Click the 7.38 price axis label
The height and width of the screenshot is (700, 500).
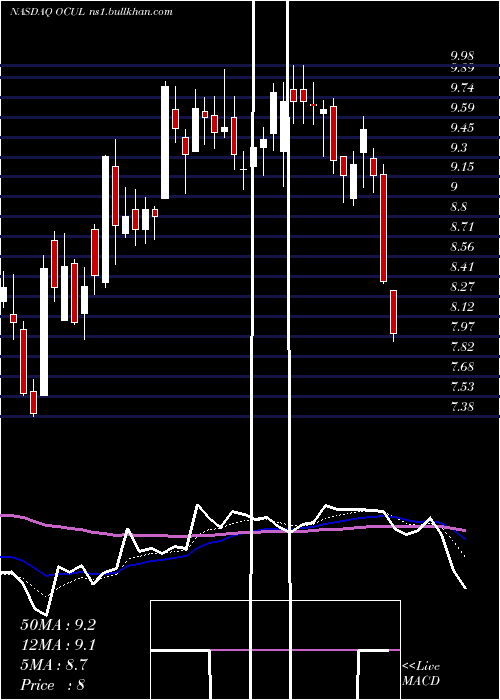click(x=462, y=407)
